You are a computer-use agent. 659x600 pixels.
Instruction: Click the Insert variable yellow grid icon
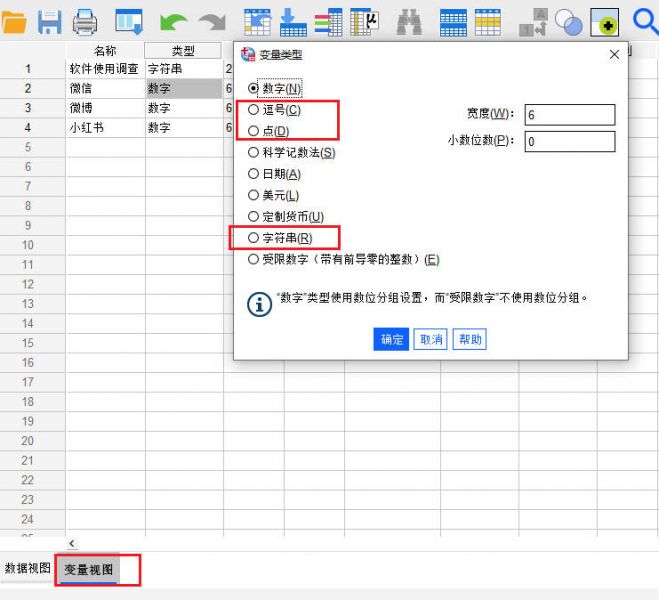[488, 23]
